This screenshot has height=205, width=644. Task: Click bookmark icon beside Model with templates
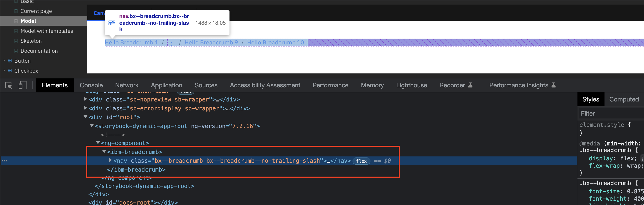point(16,31)
